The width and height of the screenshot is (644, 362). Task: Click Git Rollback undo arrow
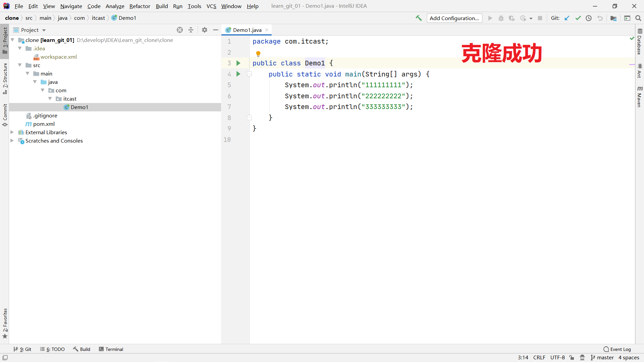click(600, 18)
